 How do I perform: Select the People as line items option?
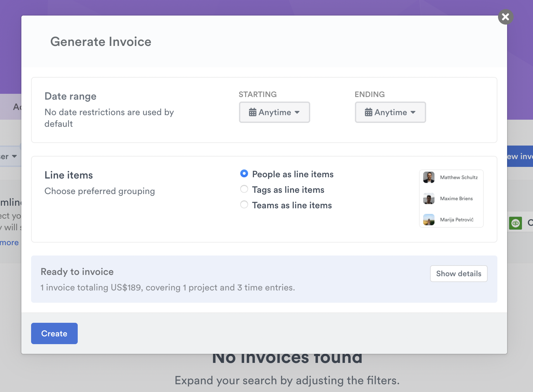pyautogui.click(x=244, y=174)
